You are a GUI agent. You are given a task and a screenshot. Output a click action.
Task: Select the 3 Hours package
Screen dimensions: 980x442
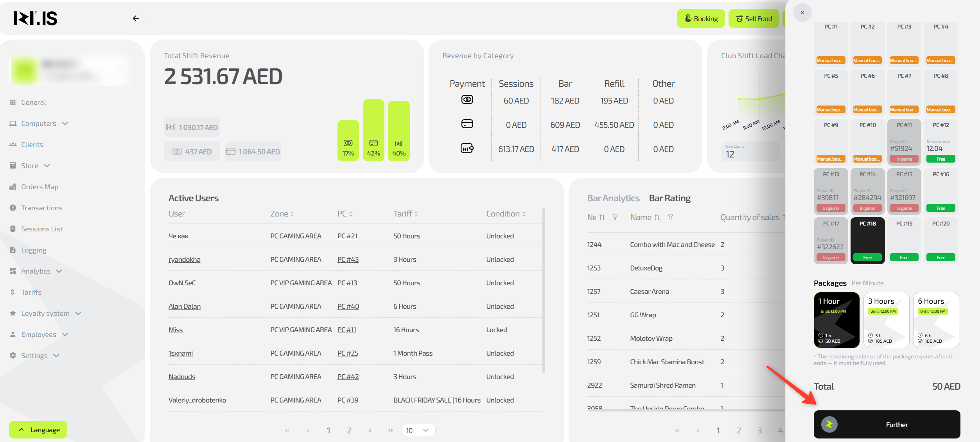point(886,320)
